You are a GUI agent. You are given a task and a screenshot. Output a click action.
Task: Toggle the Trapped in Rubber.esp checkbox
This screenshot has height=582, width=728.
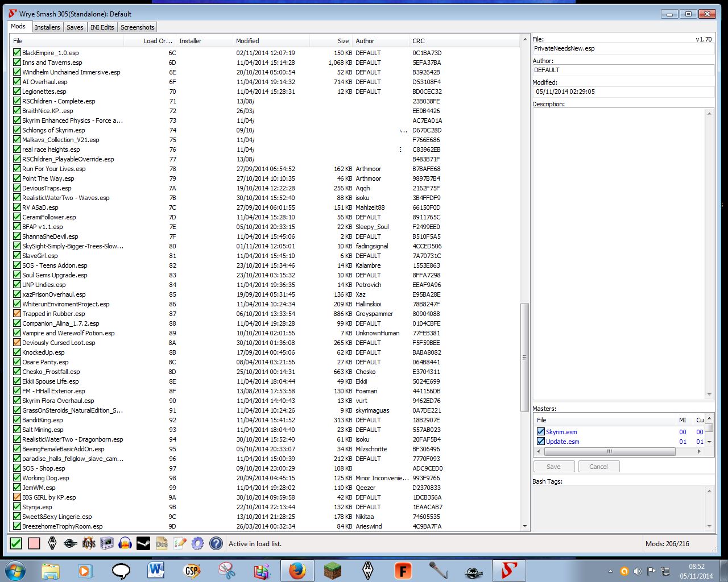(x=17, y=314)
